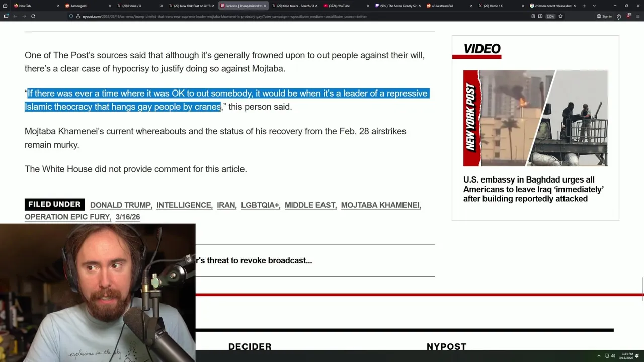Close the YouTube tab
The height and width of the screenshot is (362, 644).
[x=368, y=6]
